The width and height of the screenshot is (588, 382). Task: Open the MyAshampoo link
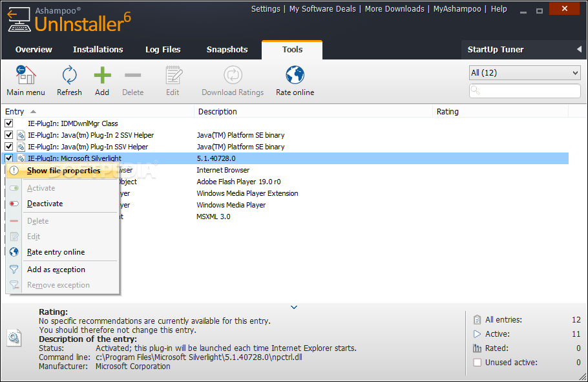[x=457, y=9]
